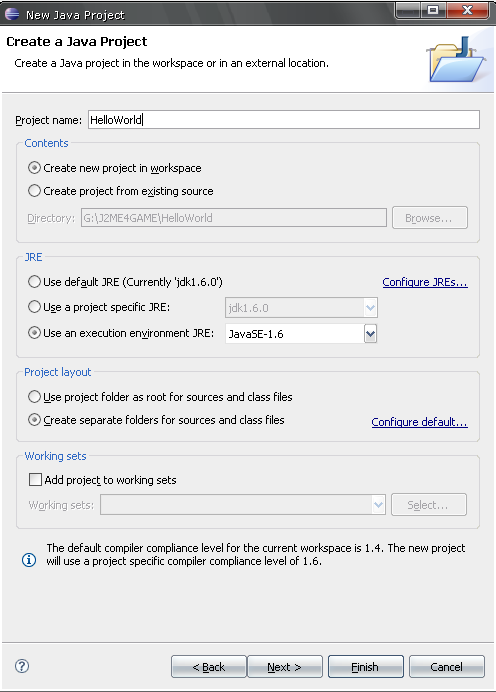Screen dimensions: 496x692
Task: Click the Finish button
Action: point(365,666)
